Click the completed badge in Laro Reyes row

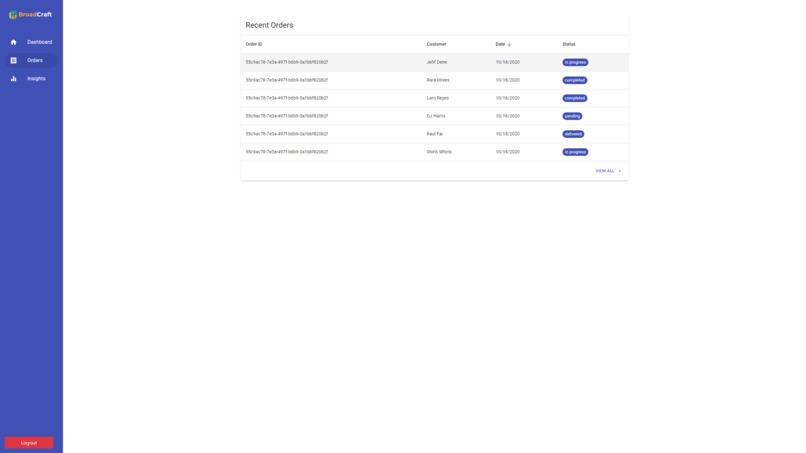[x=575, y=98]
